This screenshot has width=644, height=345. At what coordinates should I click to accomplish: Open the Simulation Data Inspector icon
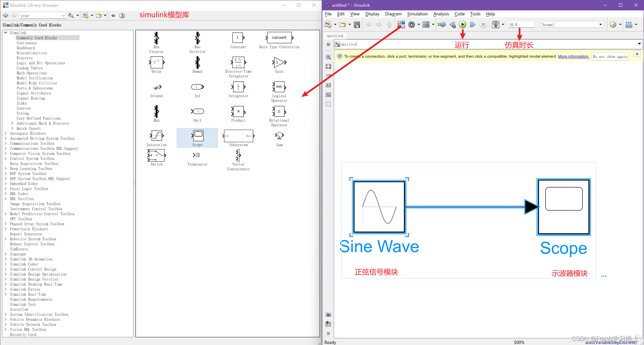click(496, 24)
